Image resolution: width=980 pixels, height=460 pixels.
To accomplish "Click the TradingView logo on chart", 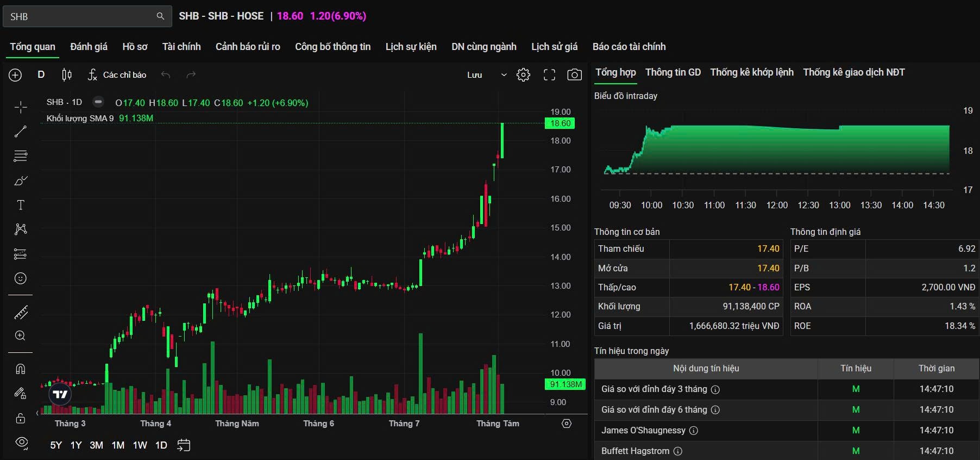I will (60, 394).
